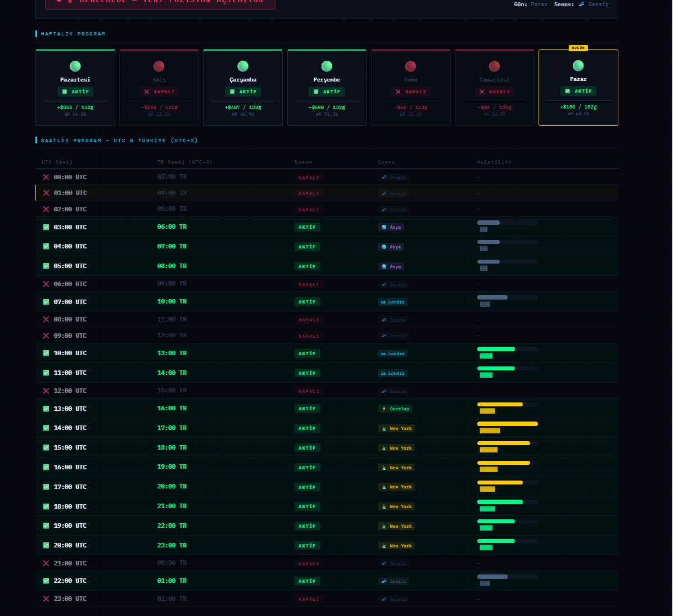Click the '21:00 TR' time cell

coord(172,506)
